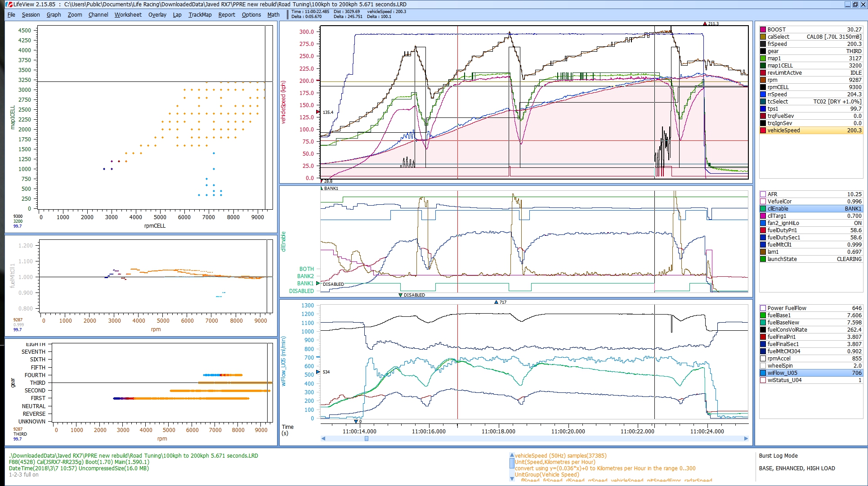Click the green DISABLED marker triangle

[x=400, y=295]
